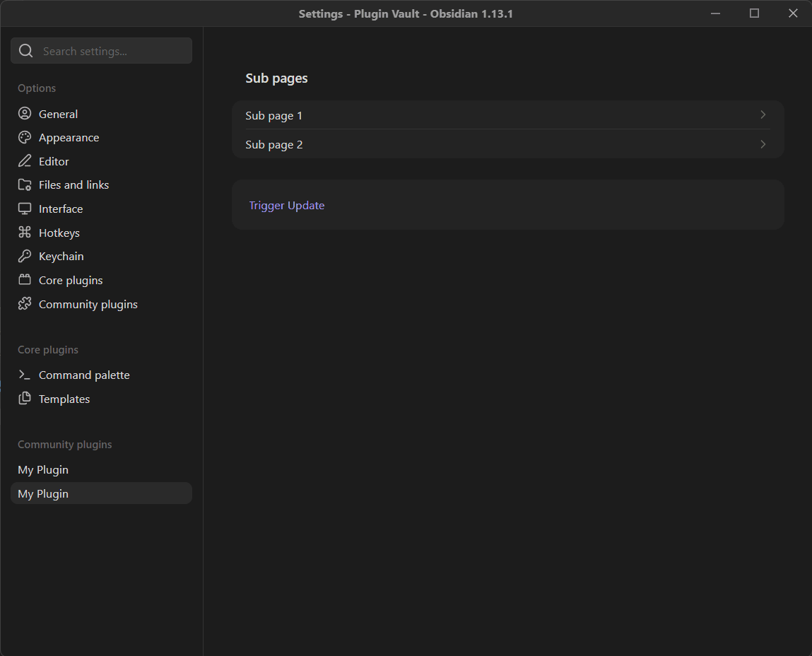Viewport: 812px width, 656px height.
Task: Click the magnifier icon in search box
Action: point(26,51)
